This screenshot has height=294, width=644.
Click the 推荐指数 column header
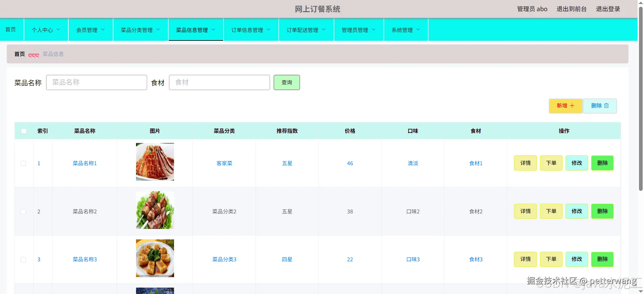coord(287,131)
